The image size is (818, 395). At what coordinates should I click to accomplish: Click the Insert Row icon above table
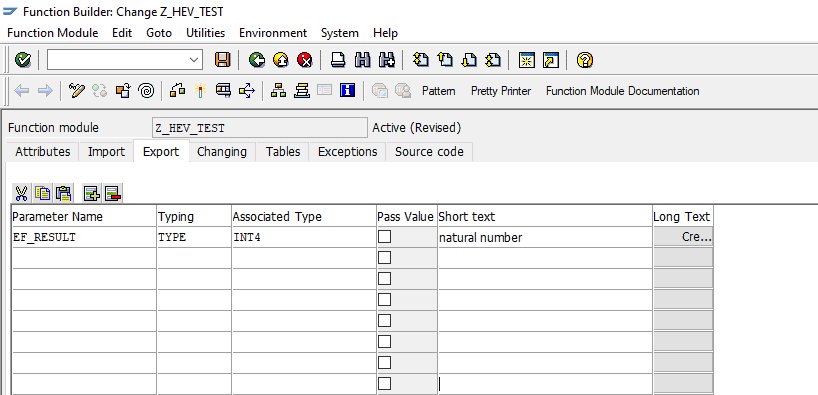click(92, 194)
